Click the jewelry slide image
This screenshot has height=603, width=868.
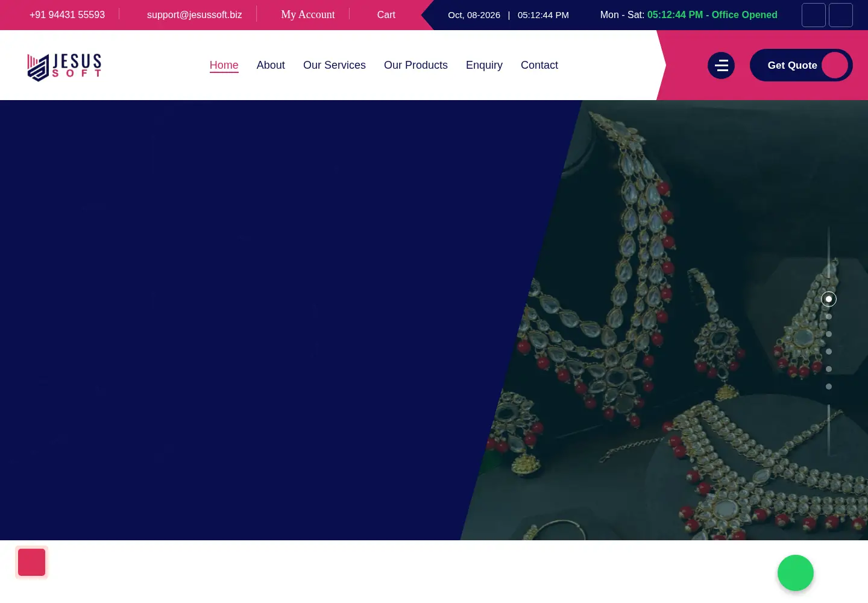pyautogui.click(x=663, y=320)
